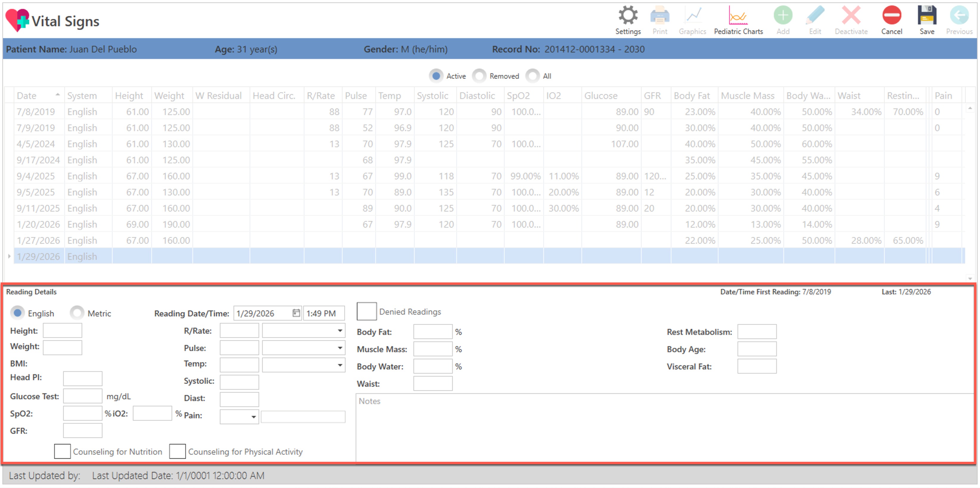The width and height of the screenshot is (980, 488).
Task: Select the Removed filter radio button
Action: 479,76
